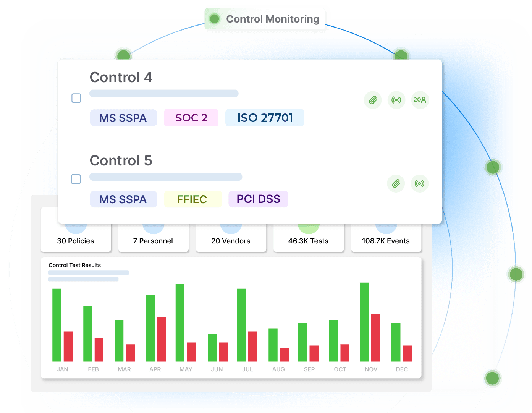The height and width of the screenshot is (413, 532).
Task: Select the SOC 2 framework tag
Action: tap(191, 118)
